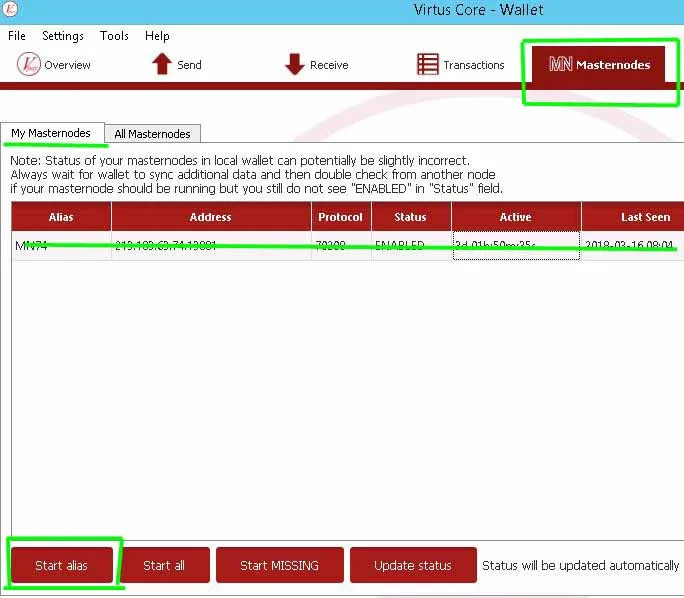Viewport: 684px width, 598px height.
Task: Click the 'Status will be updated automatically' text
Action: [581, 565]
